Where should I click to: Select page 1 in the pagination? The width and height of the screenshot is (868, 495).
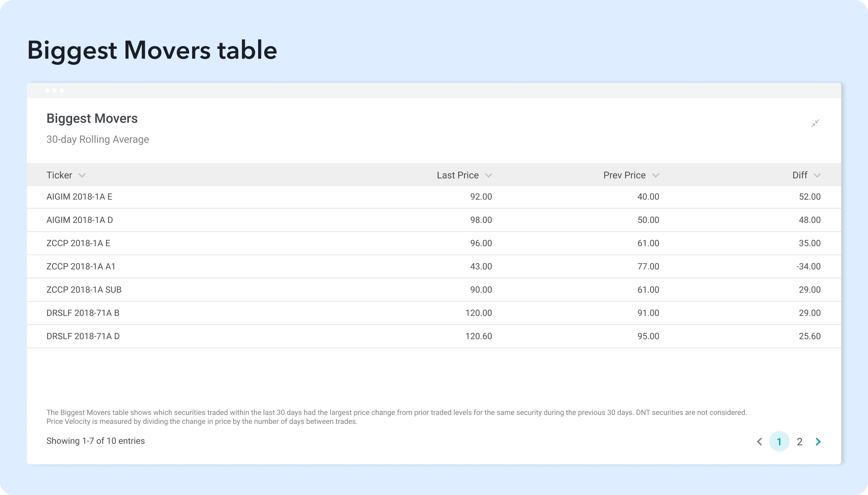(779, 441)
